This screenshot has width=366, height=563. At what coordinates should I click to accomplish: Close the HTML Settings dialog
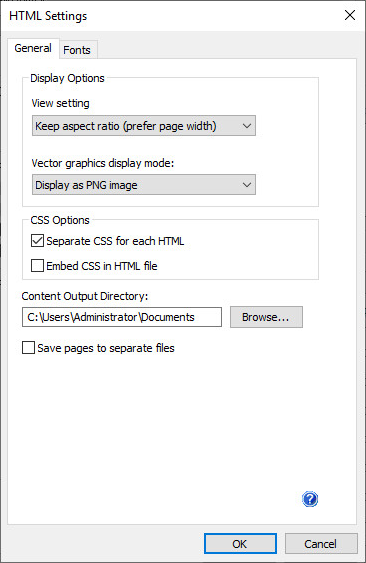[x=350, y=15]
